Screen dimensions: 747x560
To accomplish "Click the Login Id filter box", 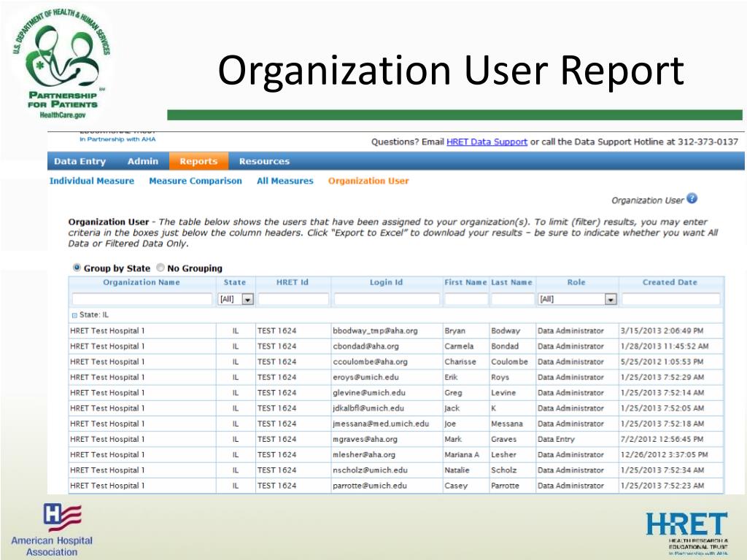I will 387,299.
